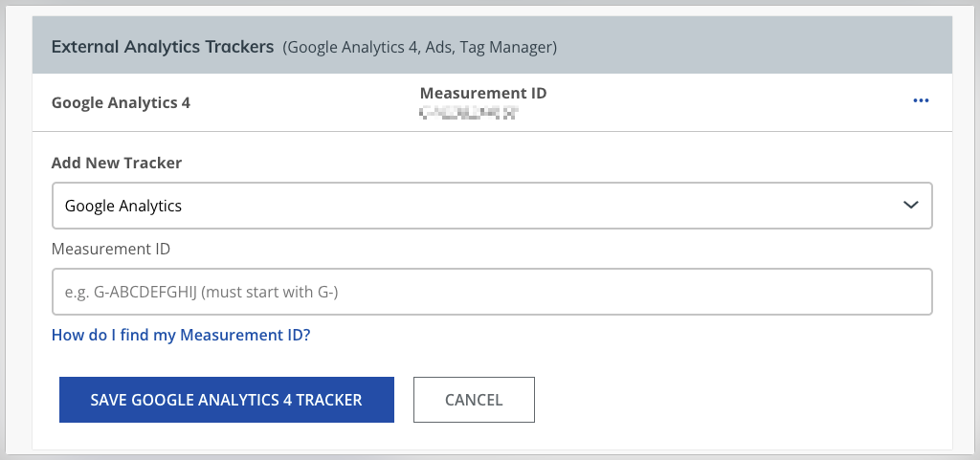Click the 'Add New Tracker' label

(x=116, y=163)
